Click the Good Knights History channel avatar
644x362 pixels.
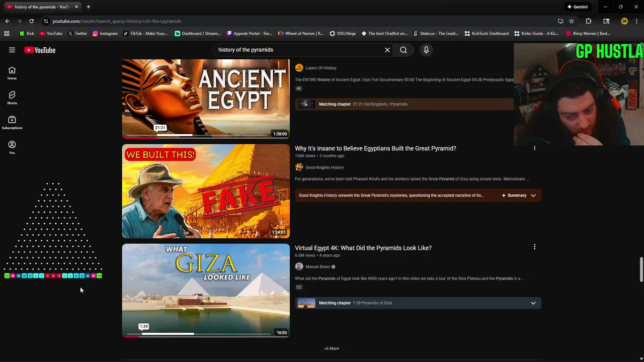click(x=299, y=167)
